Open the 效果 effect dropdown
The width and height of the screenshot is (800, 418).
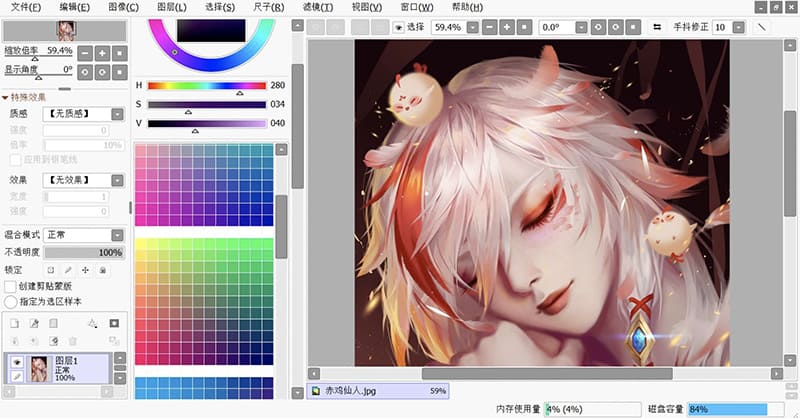(x=118, y=180)
